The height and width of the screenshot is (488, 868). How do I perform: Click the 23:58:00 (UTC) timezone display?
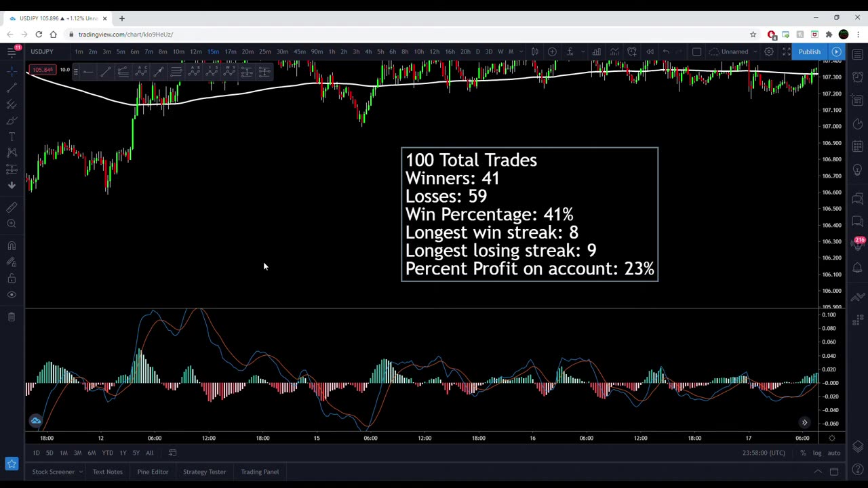click(x=764, y=453)
